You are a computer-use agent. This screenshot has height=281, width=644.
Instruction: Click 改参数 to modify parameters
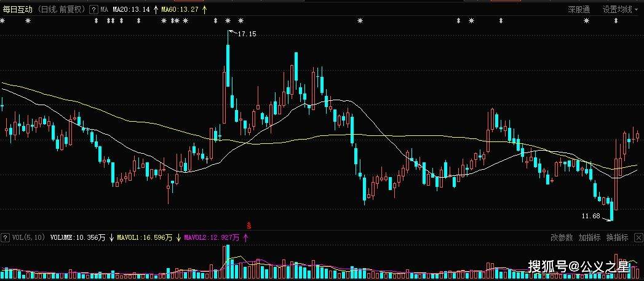[x=562, y=237]
